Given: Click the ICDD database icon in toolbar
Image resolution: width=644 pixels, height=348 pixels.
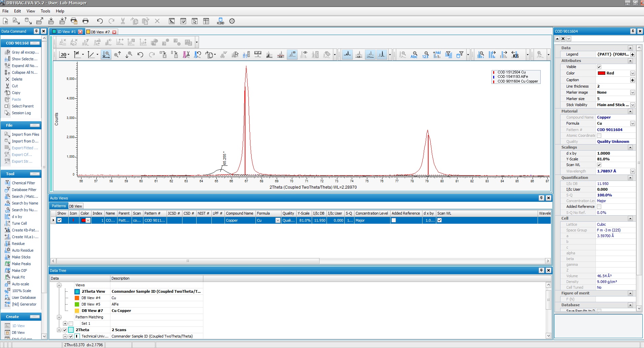Looking at the screenshot, I should (x=221, y=21).
